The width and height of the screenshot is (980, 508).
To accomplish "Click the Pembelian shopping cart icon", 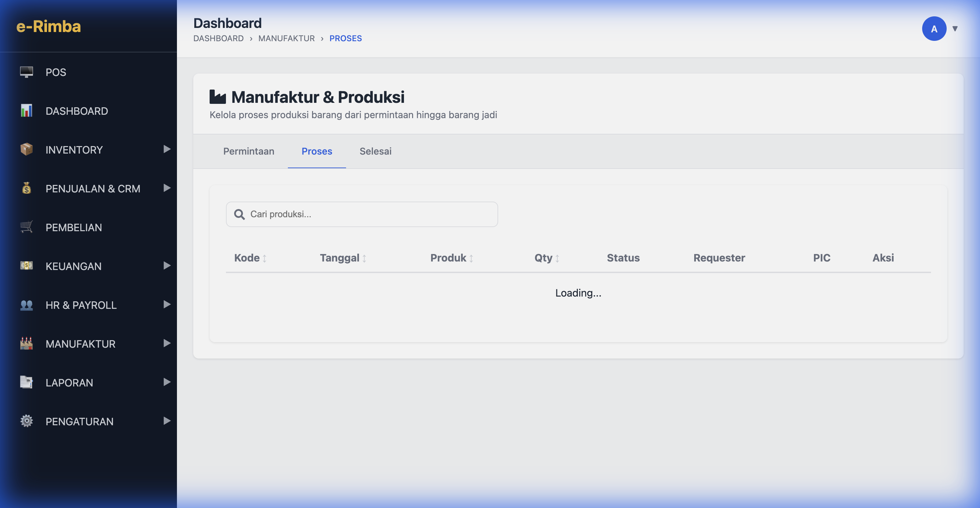I will 26,227.
